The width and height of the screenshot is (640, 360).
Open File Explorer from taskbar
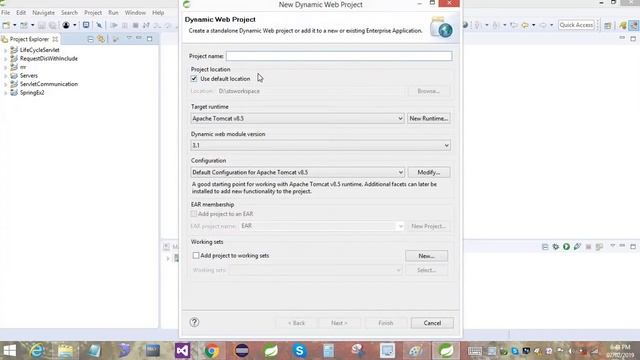pyautogui.click(x=65, y=350)
